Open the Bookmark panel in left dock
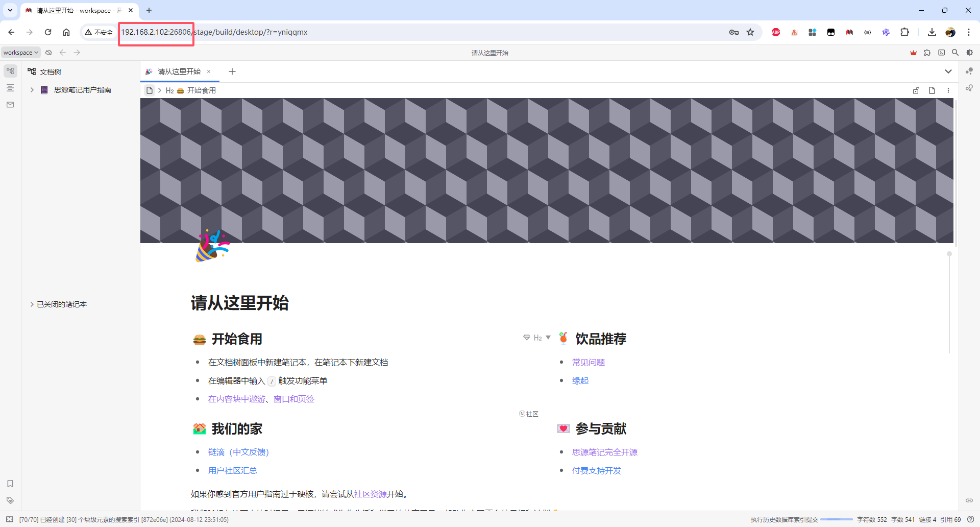The width and height of the screenshot is (980, 527). [x=10, y=483]
